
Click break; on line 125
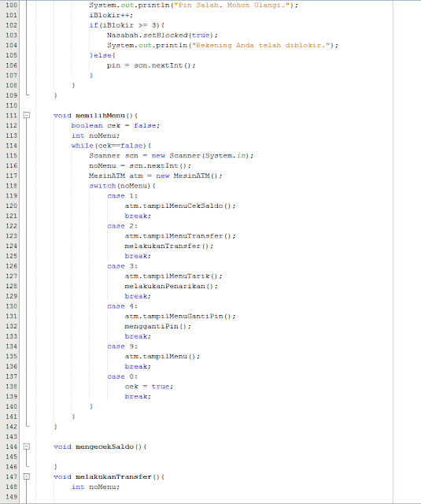138,256
